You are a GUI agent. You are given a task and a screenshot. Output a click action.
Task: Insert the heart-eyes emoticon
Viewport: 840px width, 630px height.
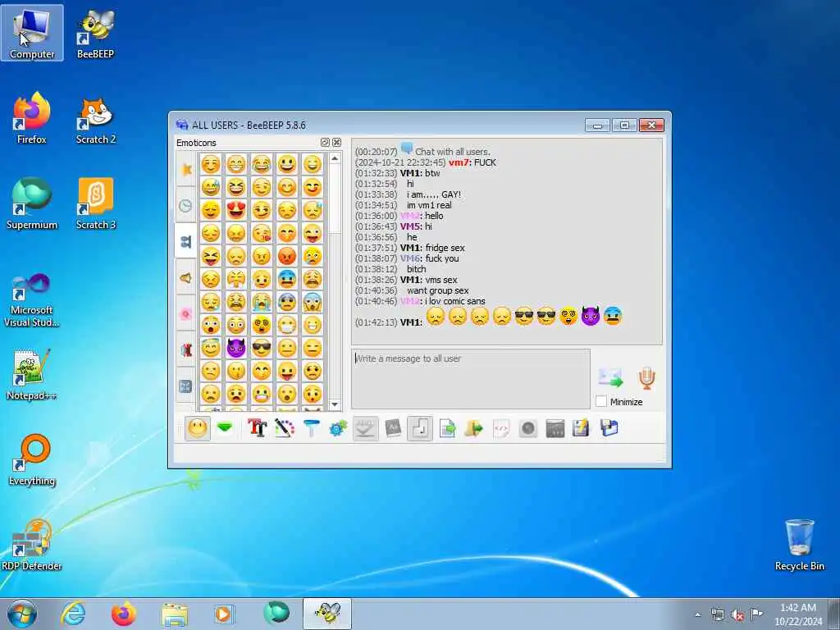(235, 210)
